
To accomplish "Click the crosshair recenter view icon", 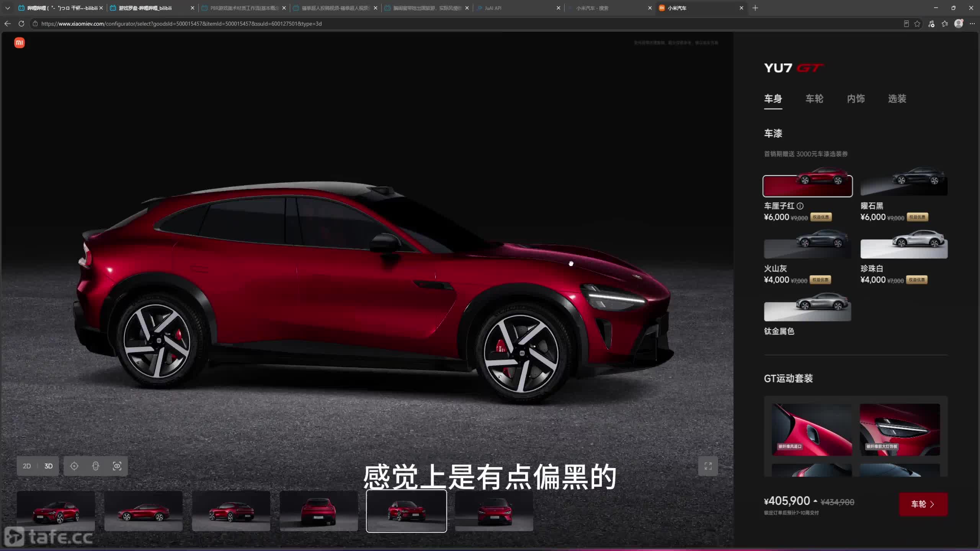I will pyautogui.click(x=74, y=466).
